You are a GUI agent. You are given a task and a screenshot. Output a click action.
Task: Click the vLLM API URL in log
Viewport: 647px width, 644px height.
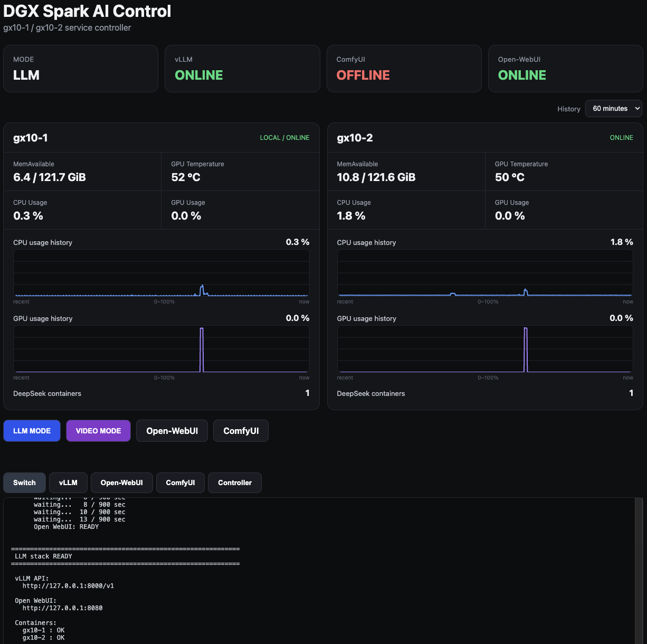(68, 586)
